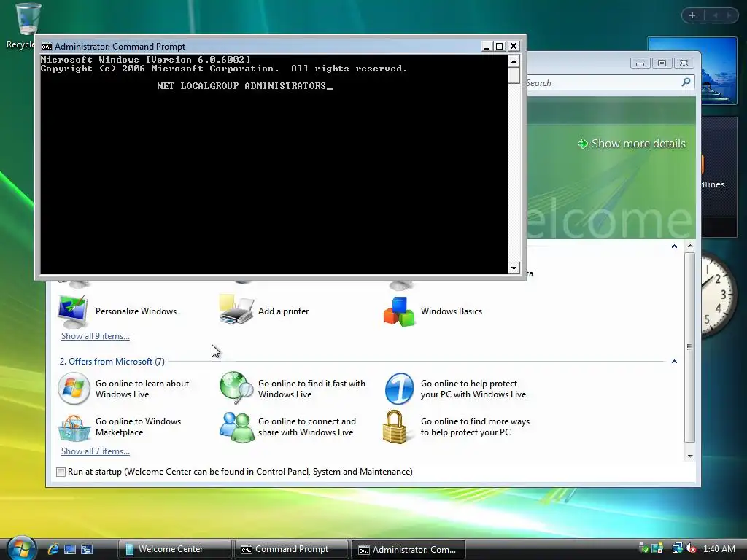The height and width of the screenshot is (560, 747).
Task: Click the muted volume tray icon
Action: pos(692,548)
